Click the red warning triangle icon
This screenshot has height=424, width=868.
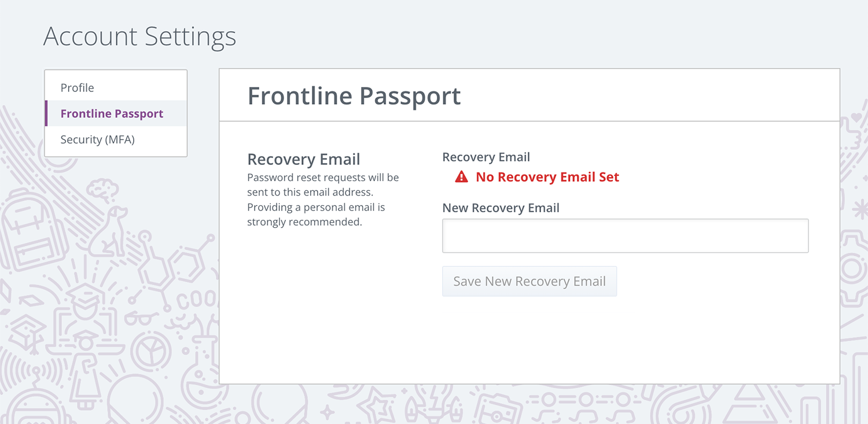click(x=461, y=177)
